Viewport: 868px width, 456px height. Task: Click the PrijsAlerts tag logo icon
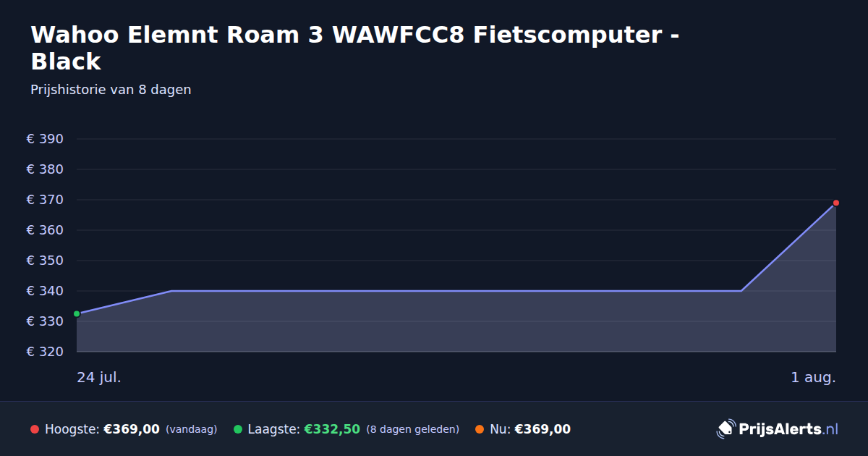pyautogui.click(x=726, y=429)
